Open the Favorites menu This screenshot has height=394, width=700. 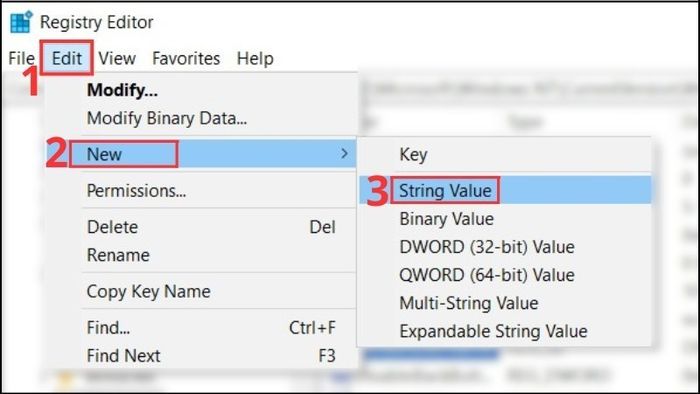186,58
